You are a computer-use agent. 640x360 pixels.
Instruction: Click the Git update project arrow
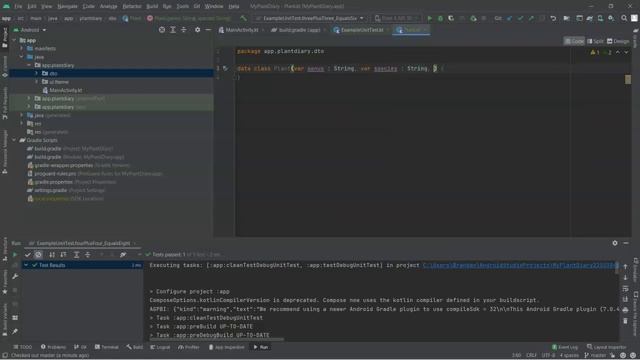[509, 18]
